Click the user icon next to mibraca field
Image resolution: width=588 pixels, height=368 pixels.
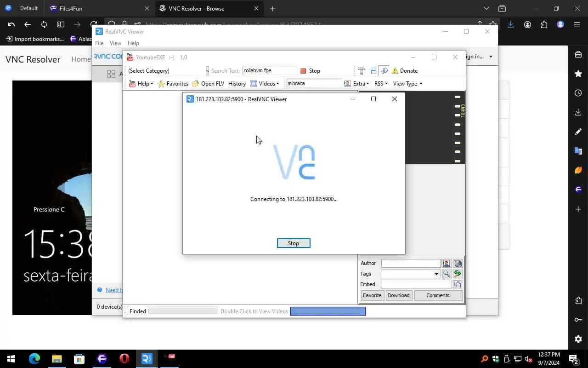click(347, 83)
